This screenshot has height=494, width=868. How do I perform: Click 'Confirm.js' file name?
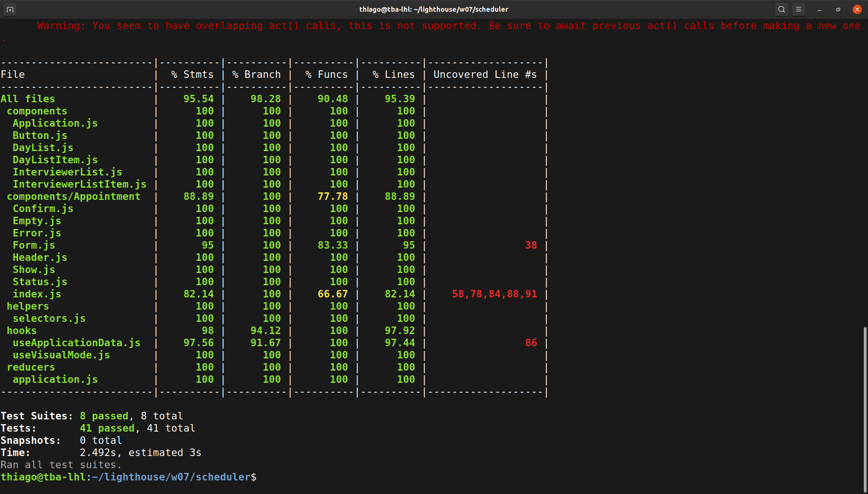pyautogui.click(x=43, y=209)
